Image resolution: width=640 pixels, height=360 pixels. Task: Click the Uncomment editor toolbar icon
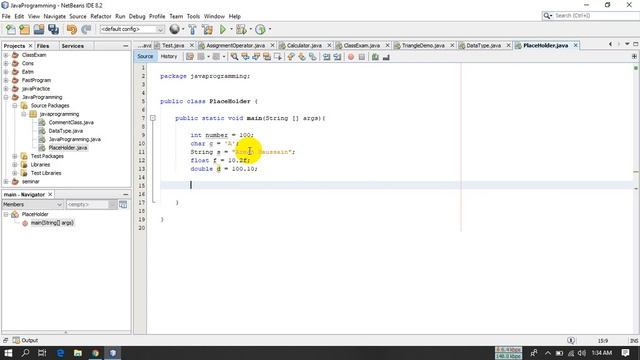coord(386,57)
